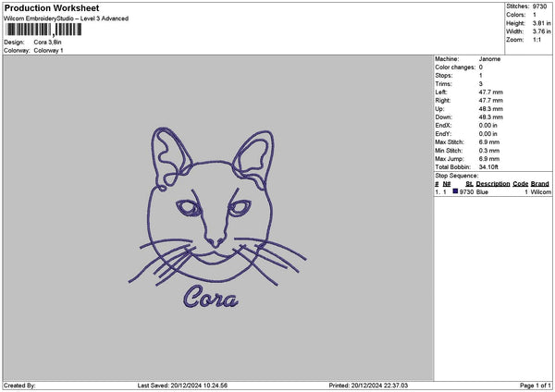Click the Code column header
The width and height of the screenshot is (555, 392).
520,183
